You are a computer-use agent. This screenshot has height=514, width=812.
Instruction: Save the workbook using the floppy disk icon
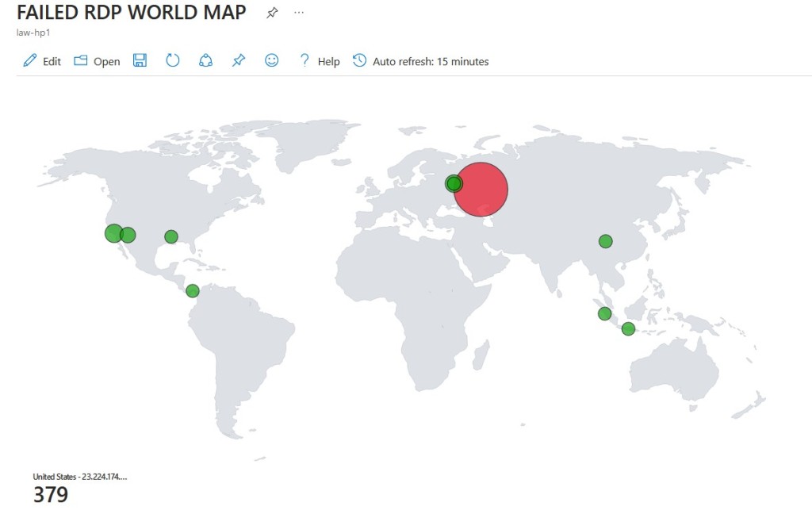[x=140, y=60]
